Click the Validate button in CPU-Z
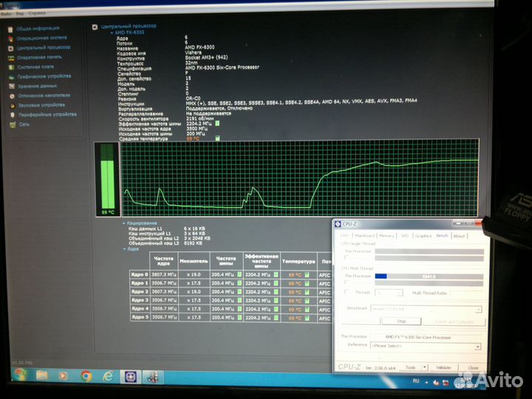Viewport: 532px width, 399px height. tap(443, 367)
